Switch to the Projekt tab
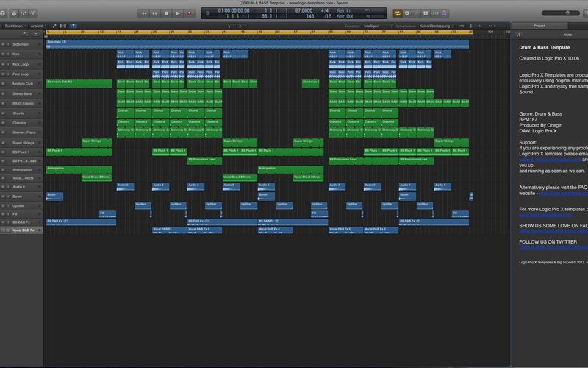 (539, 26)
